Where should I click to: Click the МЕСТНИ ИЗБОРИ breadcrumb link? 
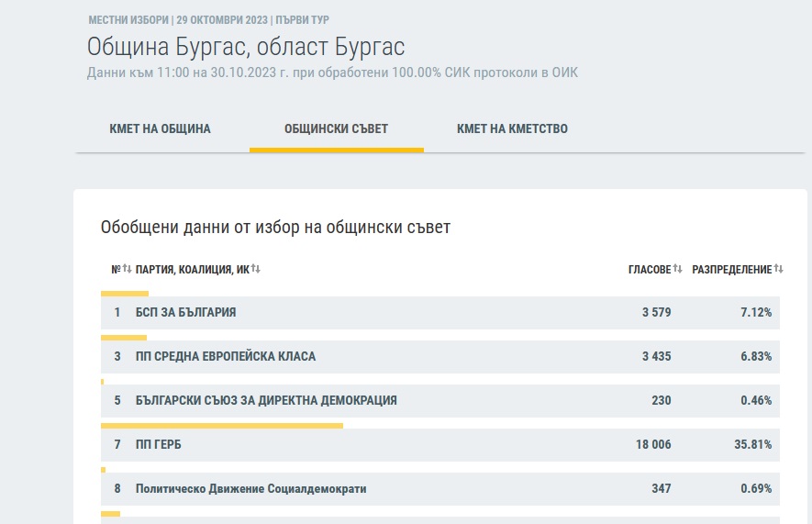click(x=128, y=20)
